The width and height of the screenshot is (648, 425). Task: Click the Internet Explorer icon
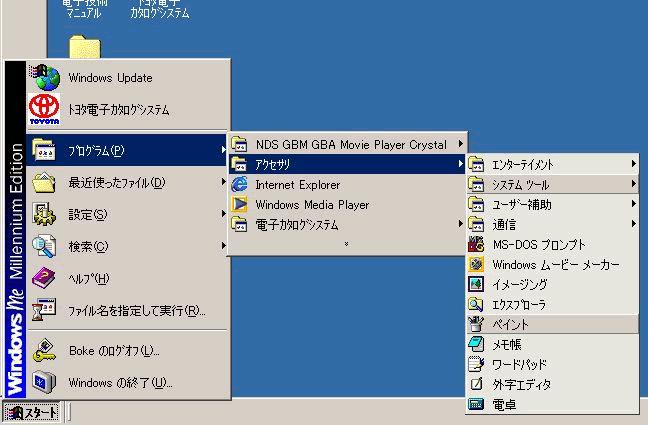(239, 184)
